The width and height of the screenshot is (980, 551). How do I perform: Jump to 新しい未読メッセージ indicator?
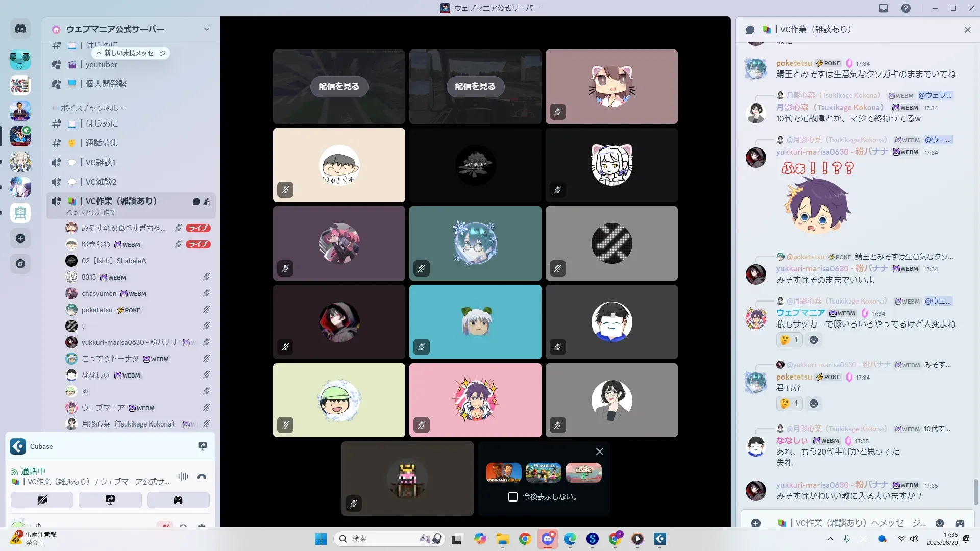131,53
